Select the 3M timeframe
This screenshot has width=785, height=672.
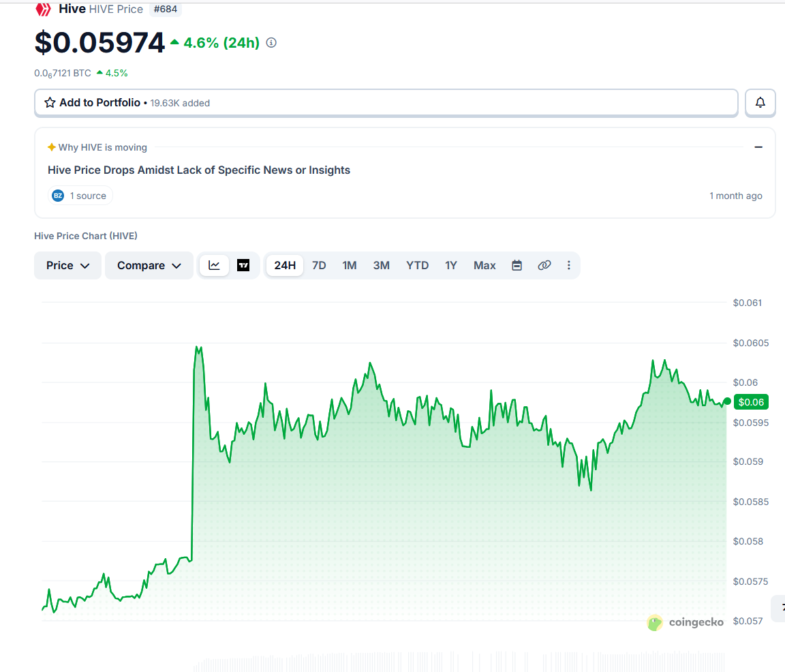click(x=381, y=265)
